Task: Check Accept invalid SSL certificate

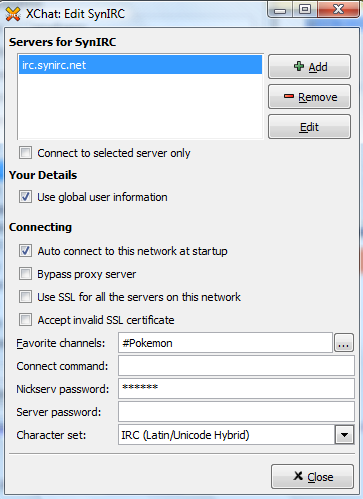Action: [x=26, y=320]
